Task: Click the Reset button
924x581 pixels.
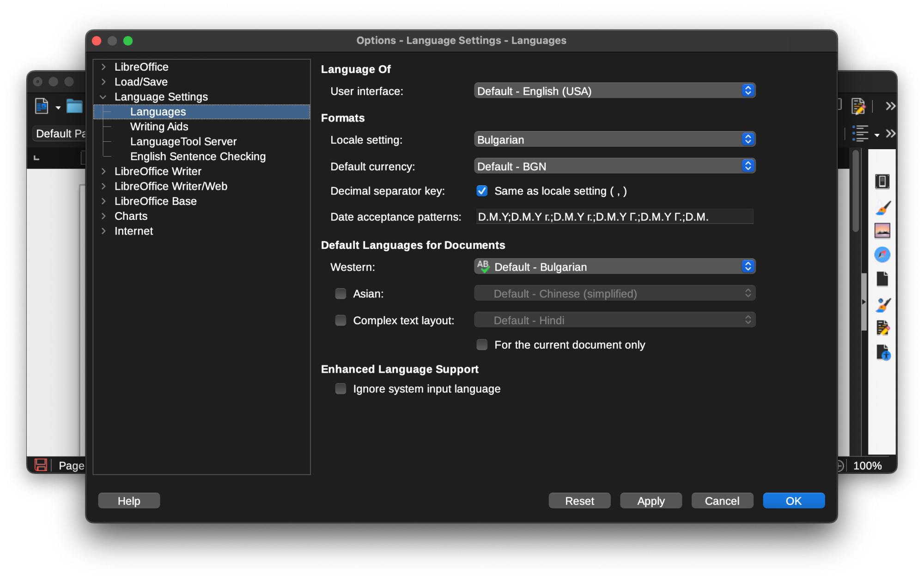Action: pos(579,501)
